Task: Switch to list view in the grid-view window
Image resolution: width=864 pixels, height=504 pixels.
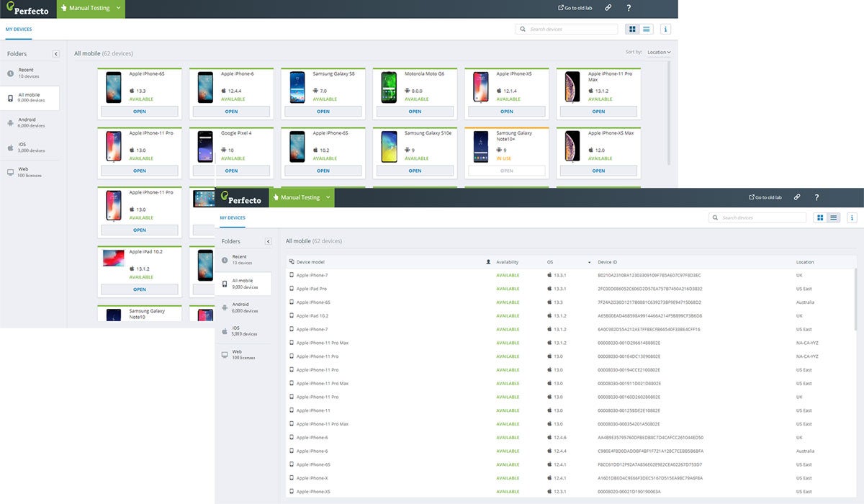Action: tap(647, 30)
